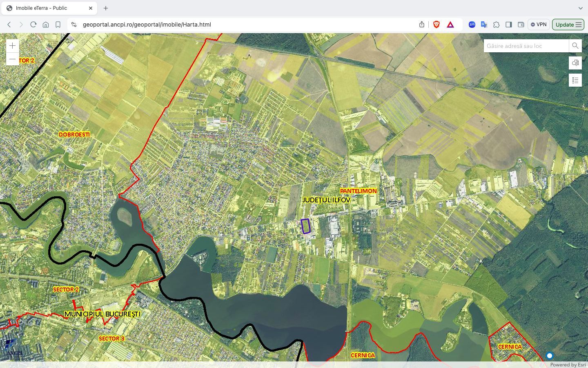Toggle the VPN connection button

pos(539,25)
